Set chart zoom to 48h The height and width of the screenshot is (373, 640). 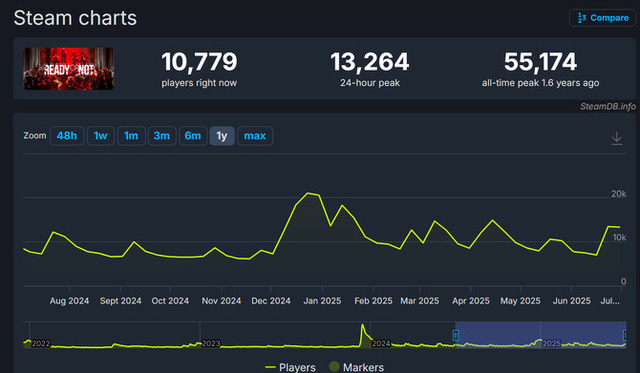click(x=67, y=136)
